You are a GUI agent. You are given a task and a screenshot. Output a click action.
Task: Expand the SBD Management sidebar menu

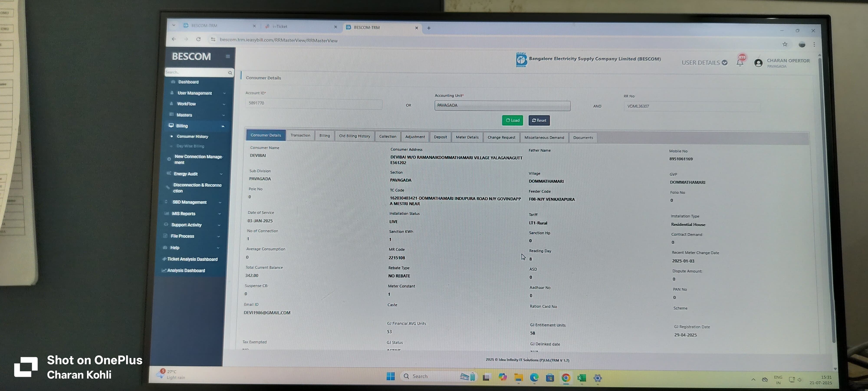[x=193, y=202]
